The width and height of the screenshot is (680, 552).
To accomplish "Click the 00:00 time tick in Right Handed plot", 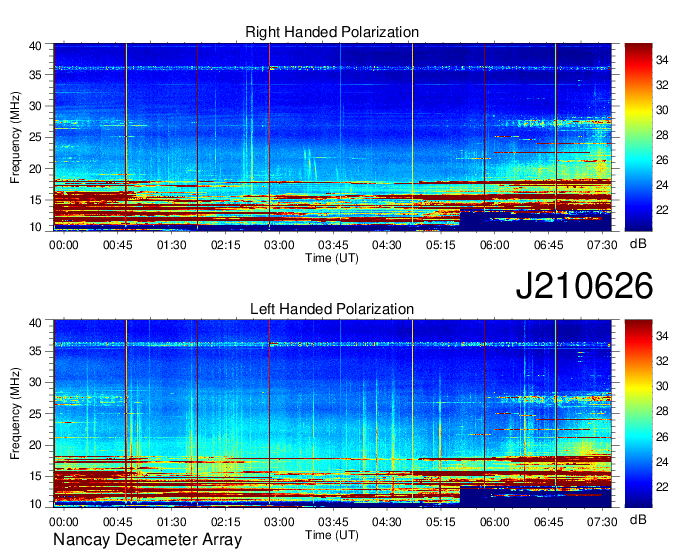I will [64, 245].
